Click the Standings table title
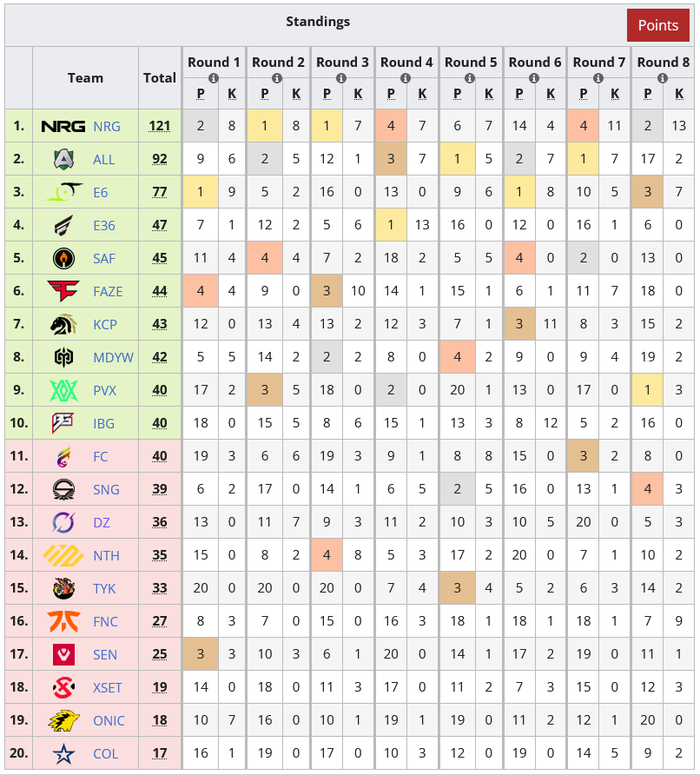 (318, 22)
